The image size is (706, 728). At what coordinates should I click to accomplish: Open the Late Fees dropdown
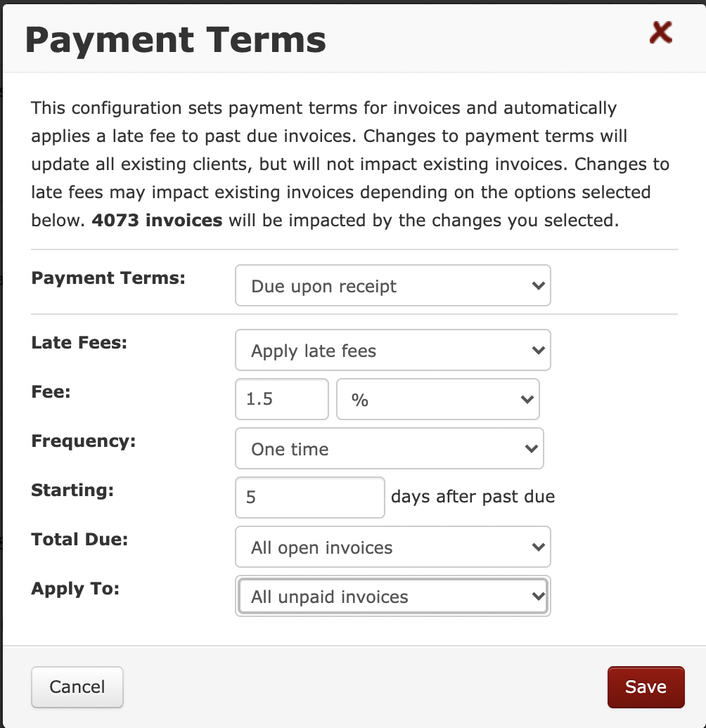pos(393,350)
